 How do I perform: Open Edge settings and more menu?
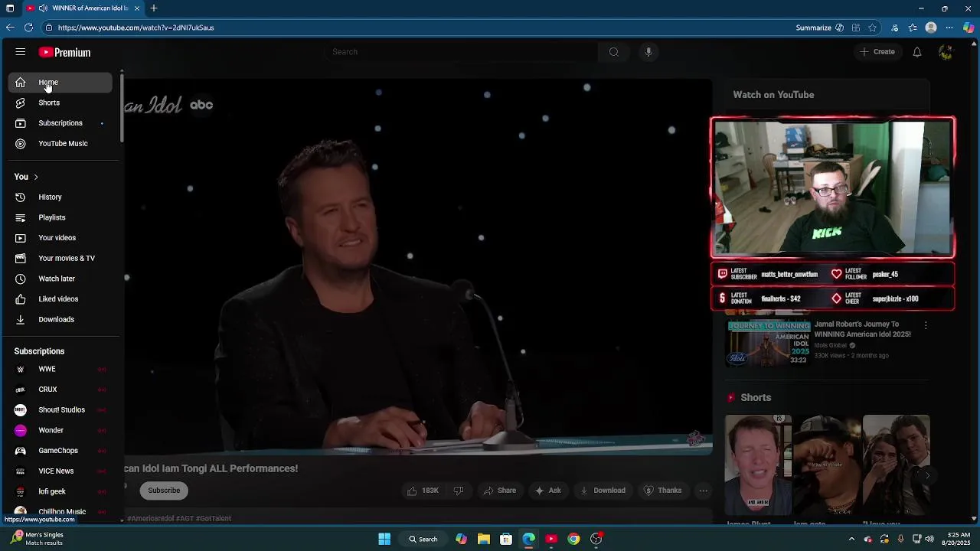point(949,28)
